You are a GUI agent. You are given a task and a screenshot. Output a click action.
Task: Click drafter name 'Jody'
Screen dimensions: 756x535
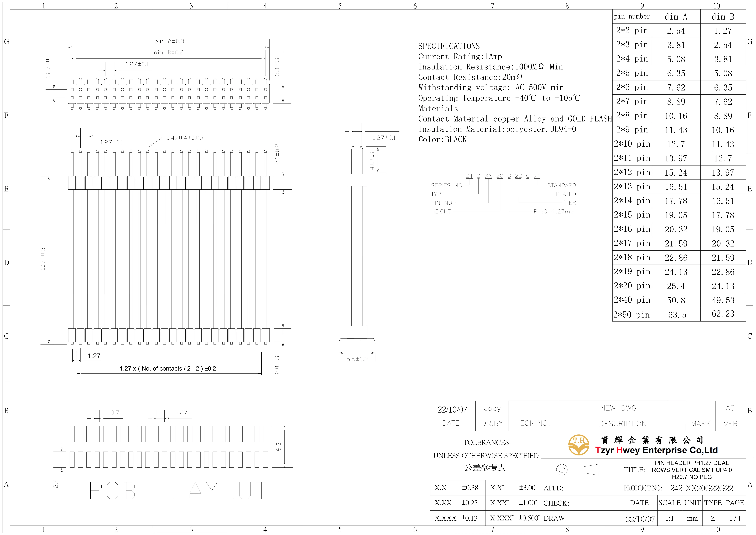point(492,409)
